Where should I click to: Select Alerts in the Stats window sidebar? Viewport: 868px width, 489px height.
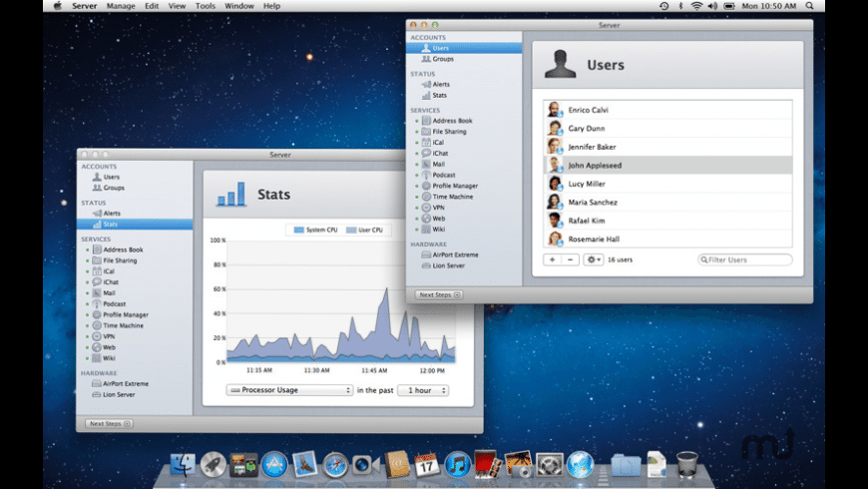112,214
